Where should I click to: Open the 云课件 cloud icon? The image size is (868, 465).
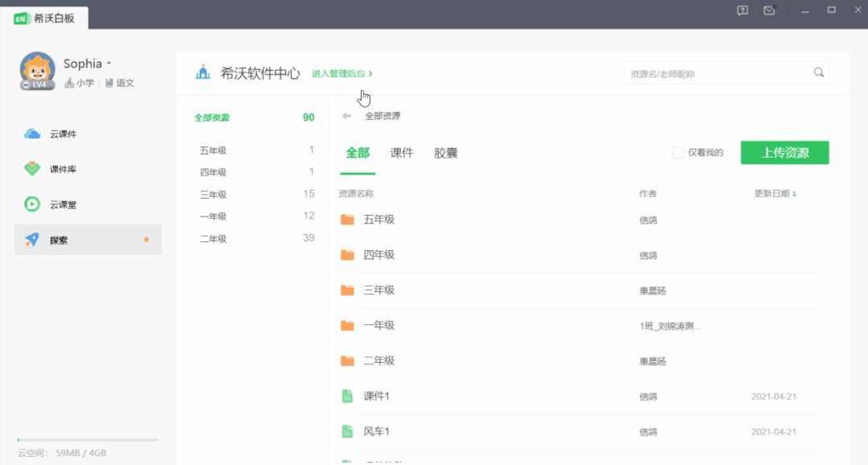32,134
